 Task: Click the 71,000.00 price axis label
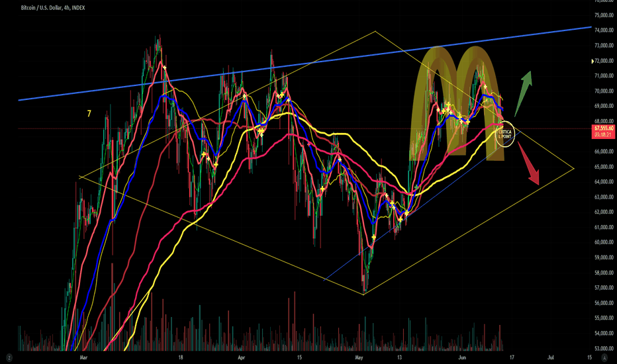(x=604, y=76)
